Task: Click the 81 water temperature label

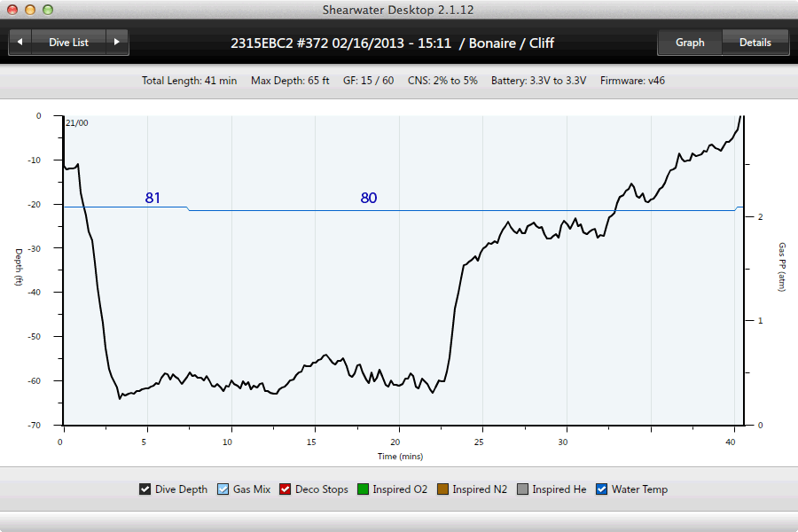Action: (x=153, y=198)
